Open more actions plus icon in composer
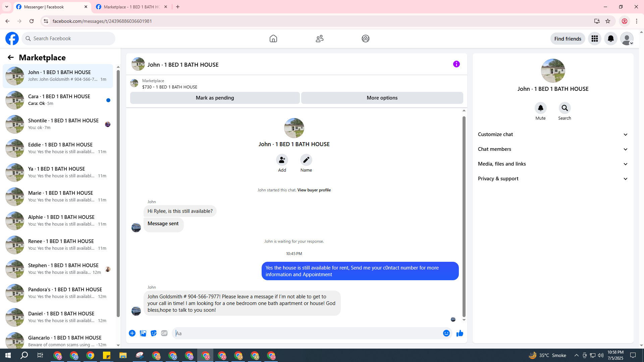The image size is (644, 362). point(132,333)
